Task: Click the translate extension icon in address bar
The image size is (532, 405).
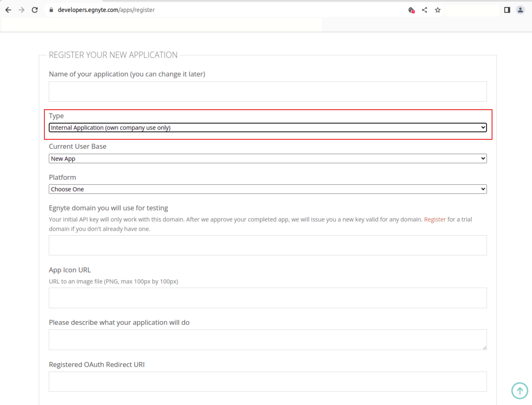Action: click(411, 10)
